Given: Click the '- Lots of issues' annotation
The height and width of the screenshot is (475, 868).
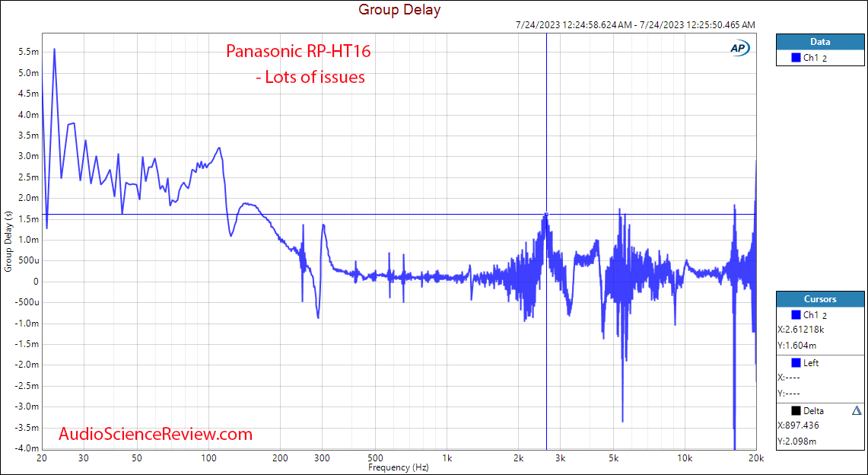Looking at the screenshot, I should [x=310, y=78].
